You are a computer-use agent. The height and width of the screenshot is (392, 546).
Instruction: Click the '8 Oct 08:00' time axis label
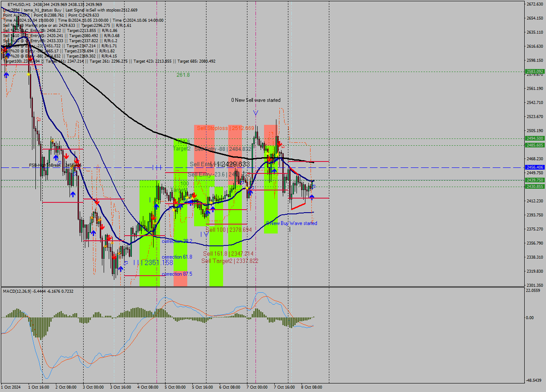point(311,387)
